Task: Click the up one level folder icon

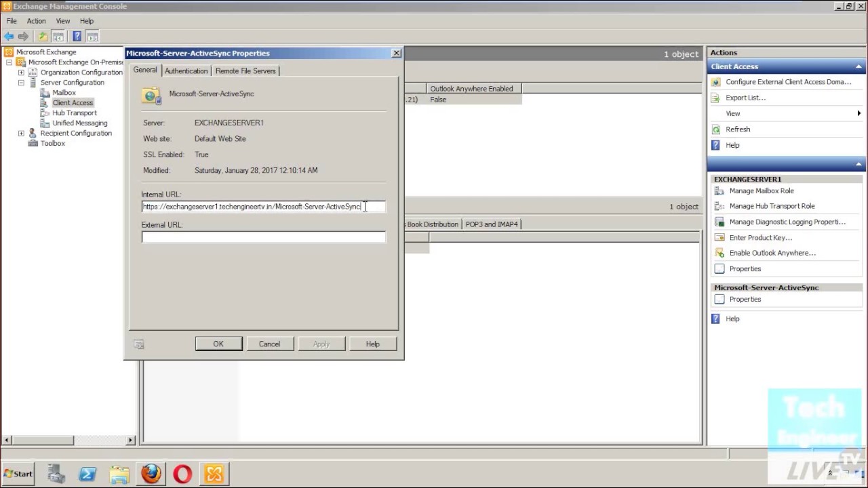Action: coord(43,37)
